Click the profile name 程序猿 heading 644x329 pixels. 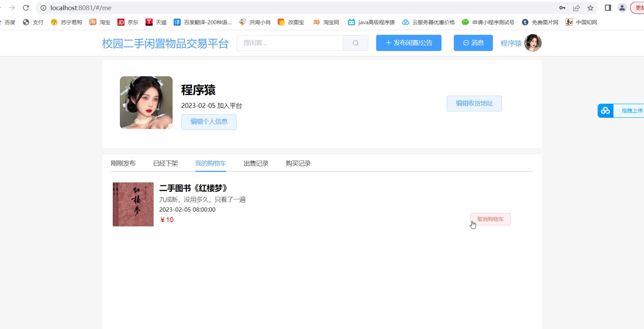tap(198, 90)
